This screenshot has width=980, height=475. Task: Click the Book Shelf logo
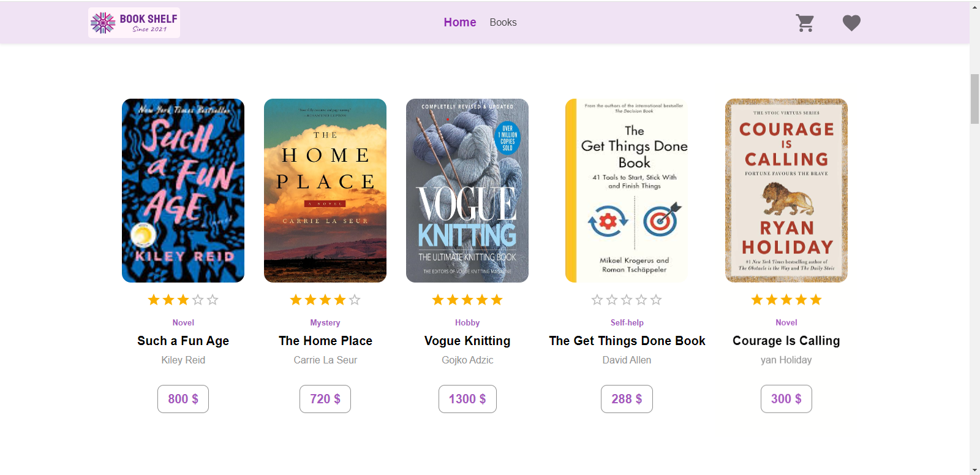(134, 23)
